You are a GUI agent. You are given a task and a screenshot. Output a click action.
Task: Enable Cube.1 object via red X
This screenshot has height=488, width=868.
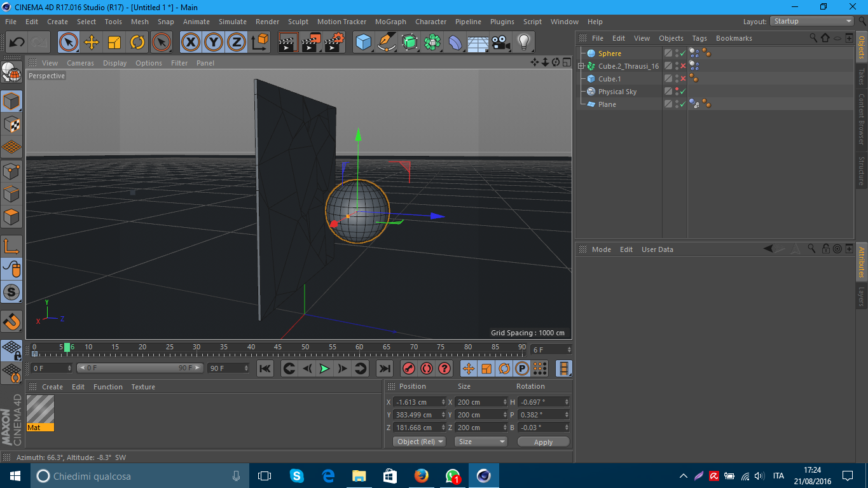683,79
